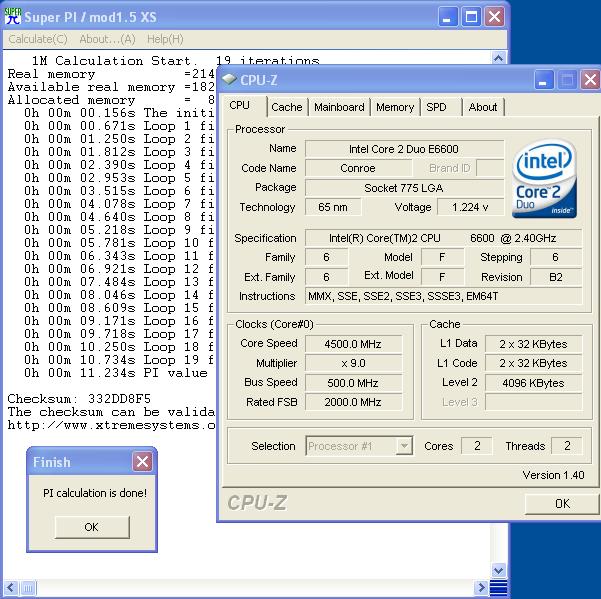This screenshot has height=599, width=601.
Task: Click the Super PI horizontal scroll left arrow
Action: [x=10, y=587]
